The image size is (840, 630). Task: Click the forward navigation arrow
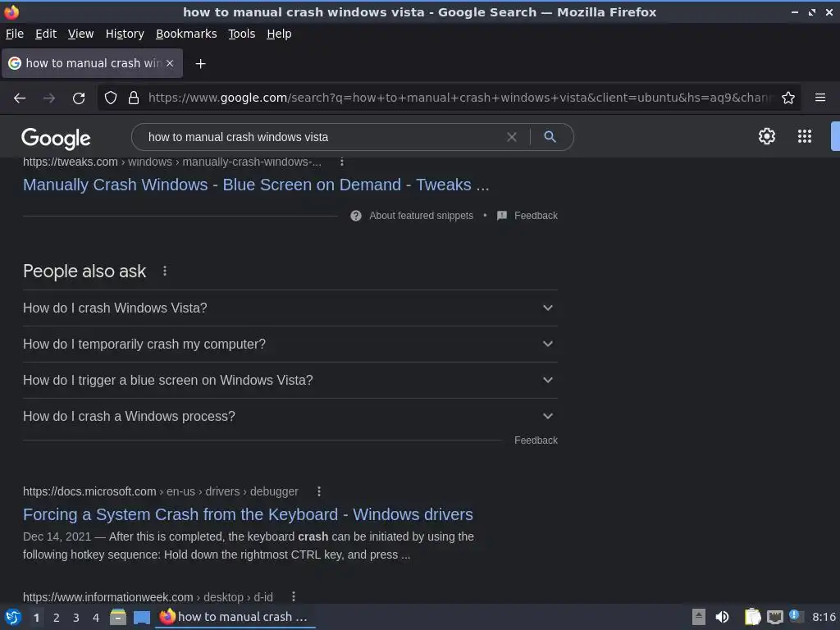point(48,98)
